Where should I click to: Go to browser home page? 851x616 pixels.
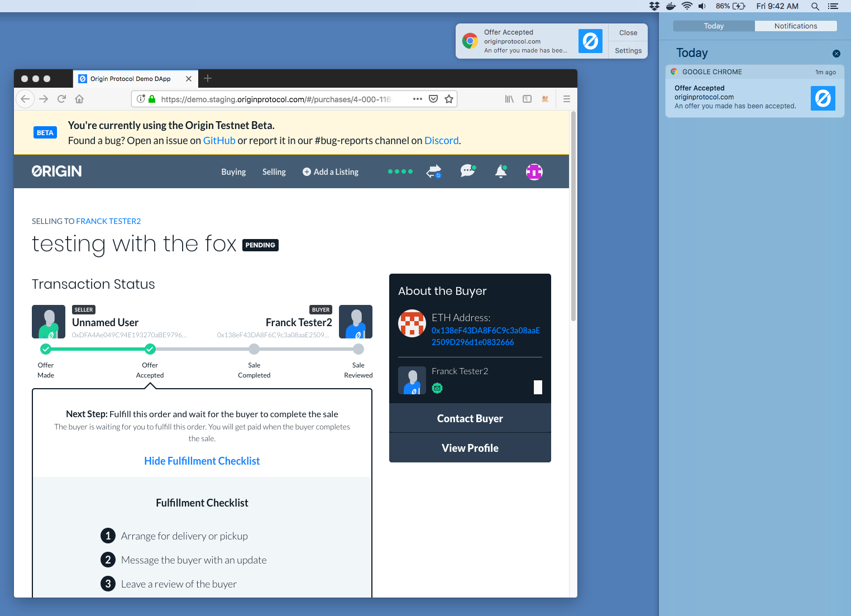pyautogui.click(x=79, y=99)
